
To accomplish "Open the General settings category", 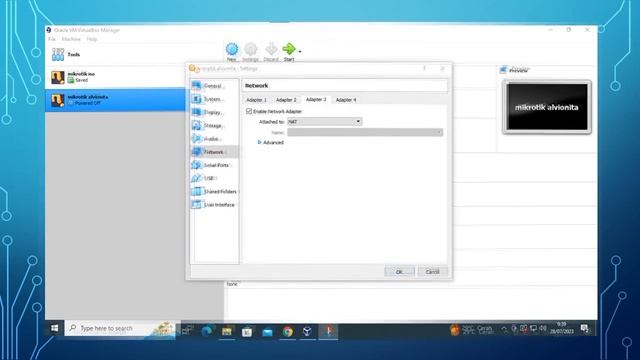I will (x=214, y=86).
